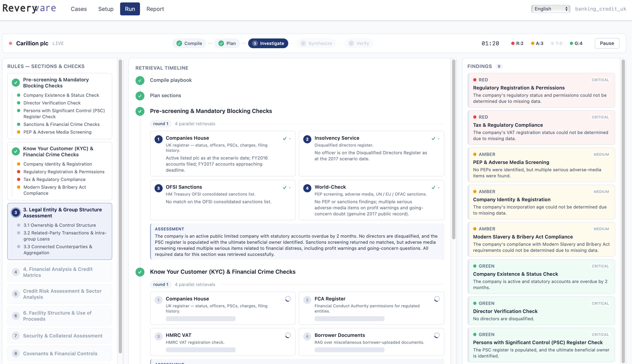This screenshot has height=364, width=632.
Task: Open the Cases tab
Action: [x=79, y=9]
